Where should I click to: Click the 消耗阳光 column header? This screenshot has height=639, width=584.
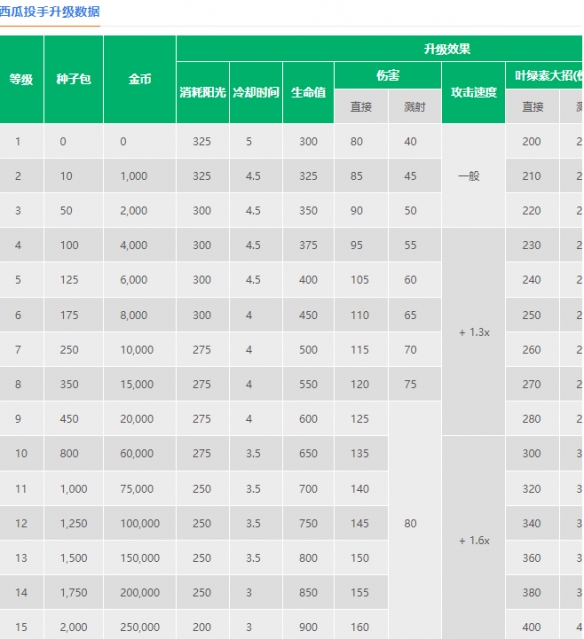[203, 93]
